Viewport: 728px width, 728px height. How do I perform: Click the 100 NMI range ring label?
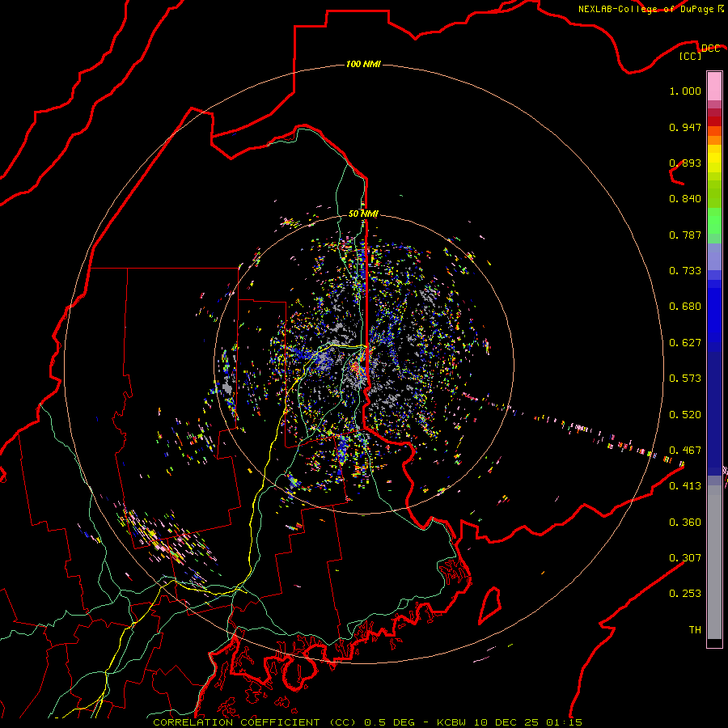coord(363,64)
